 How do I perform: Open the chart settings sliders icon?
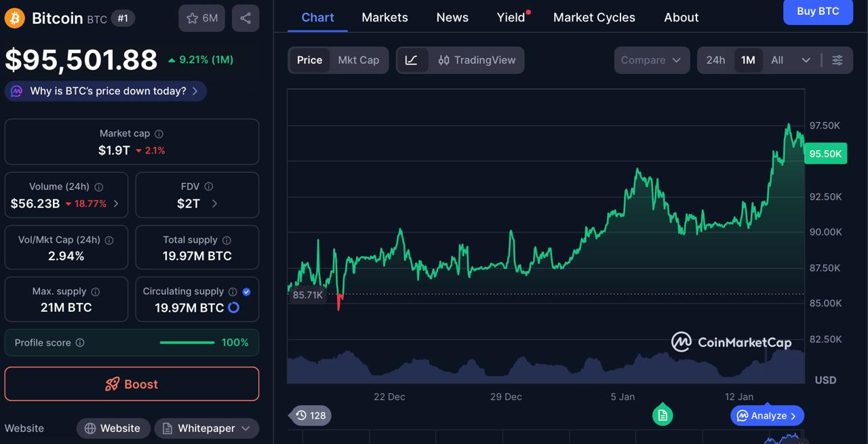(837, 60)
